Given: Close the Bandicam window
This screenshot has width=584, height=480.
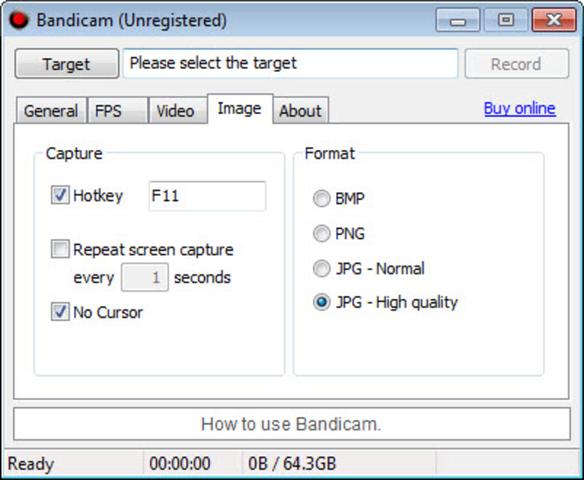Looking at the screenshot, I should pyautogui.click(x=554, y=20).
